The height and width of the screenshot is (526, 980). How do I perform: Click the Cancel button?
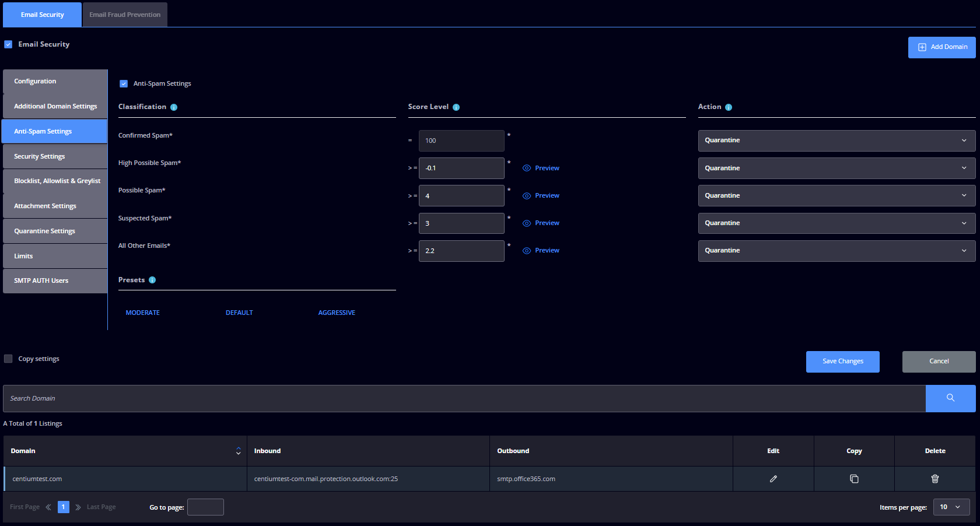939,362
